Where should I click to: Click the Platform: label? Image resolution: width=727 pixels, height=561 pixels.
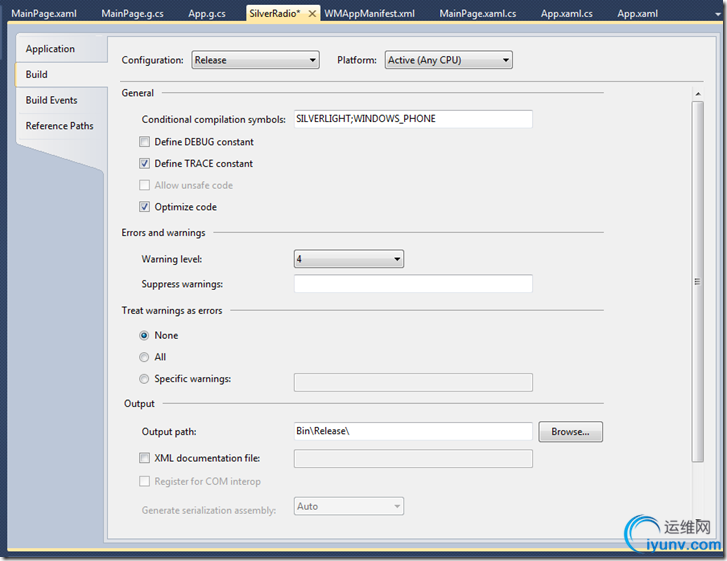[x=357, y=60]
